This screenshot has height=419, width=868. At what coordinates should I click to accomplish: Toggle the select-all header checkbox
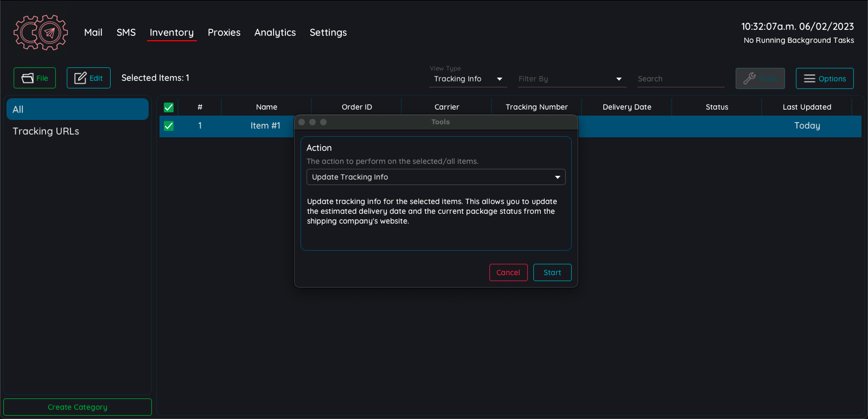tap(169, 107)
